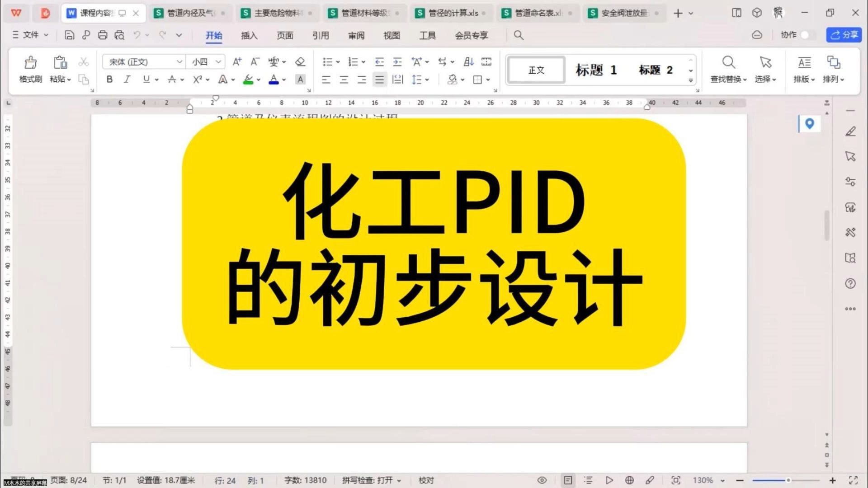Toggle justify alignment

[x=379, y=80]
